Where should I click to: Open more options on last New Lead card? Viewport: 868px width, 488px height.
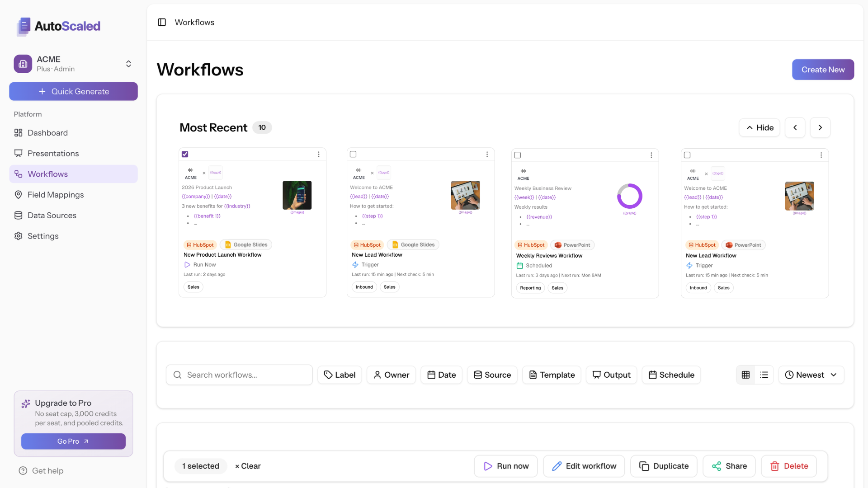pyautogui.click(x=821, y=155)
